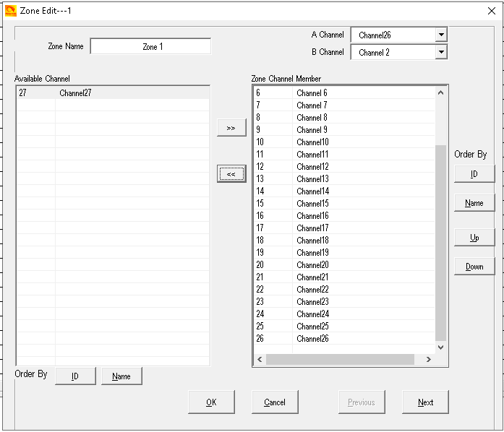504x432 pixels.
Task: Move selected channel Up
Action: (x=474, y=238)
